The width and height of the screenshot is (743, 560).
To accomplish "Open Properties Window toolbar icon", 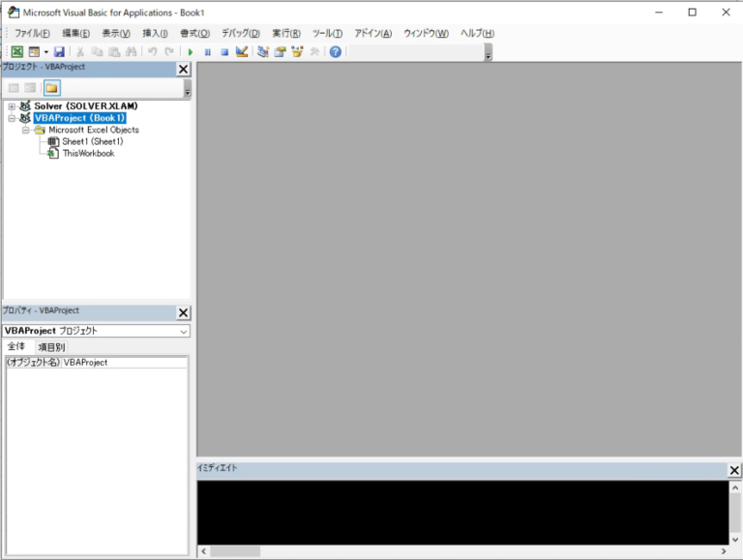I will click(280, 51).
